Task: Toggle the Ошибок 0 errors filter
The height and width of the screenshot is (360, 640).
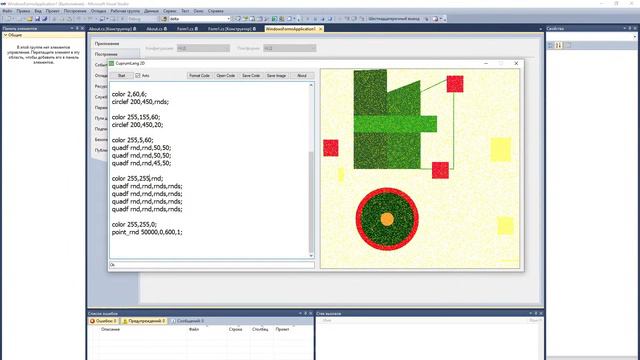Action: coord(103,321)
